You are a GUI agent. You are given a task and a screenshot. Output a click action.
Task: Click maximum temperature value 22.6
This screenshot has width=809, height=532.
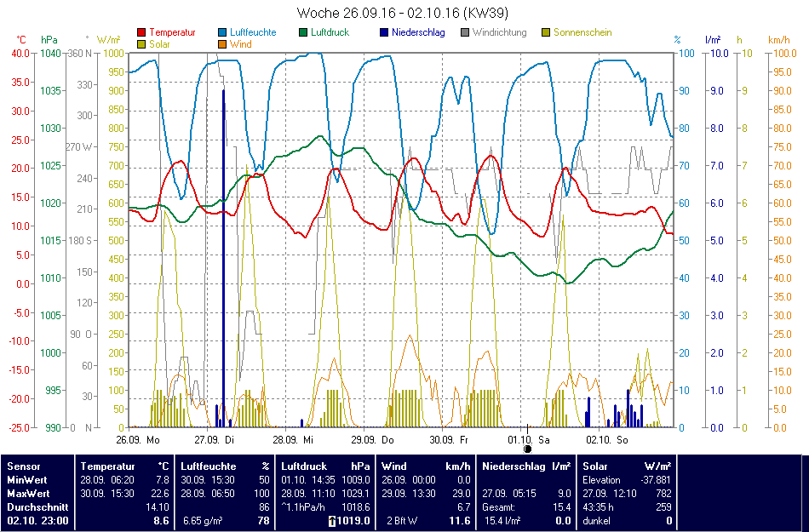160,494
